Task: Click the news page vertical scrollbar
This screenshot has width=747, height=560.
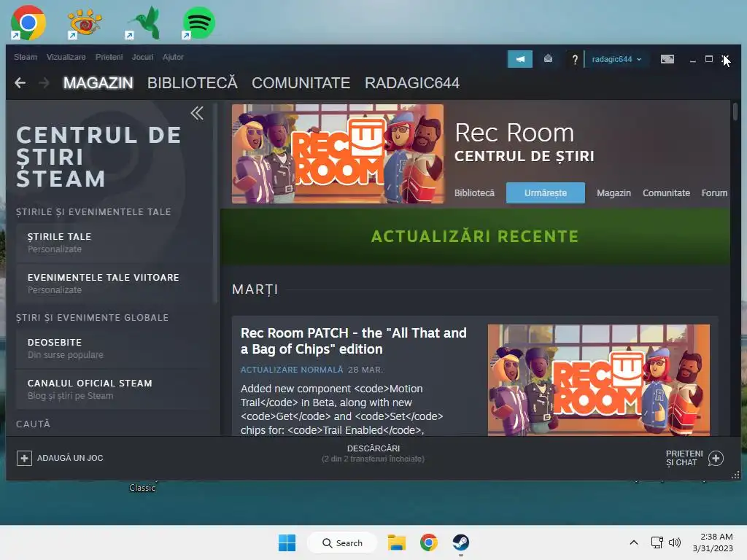Action: point(735,112)
